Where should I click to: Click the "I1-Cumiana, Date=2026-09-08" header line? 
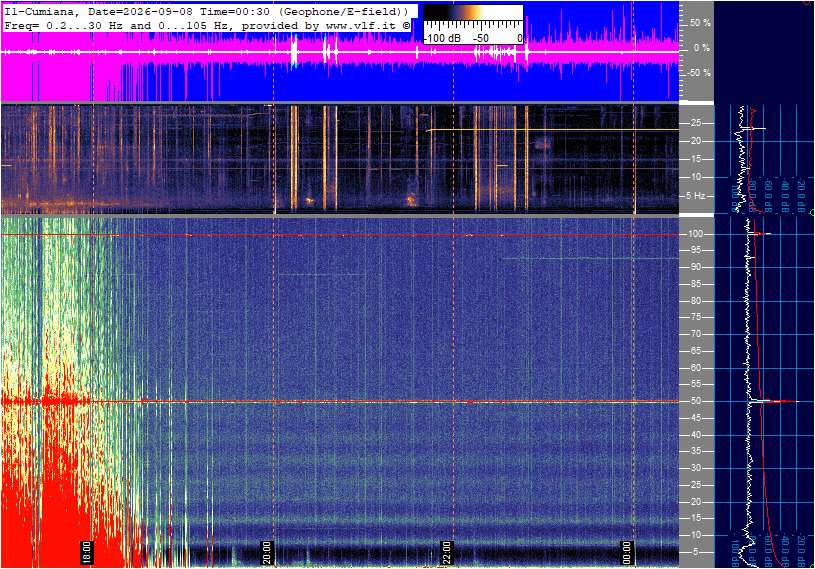coord(207,11)
